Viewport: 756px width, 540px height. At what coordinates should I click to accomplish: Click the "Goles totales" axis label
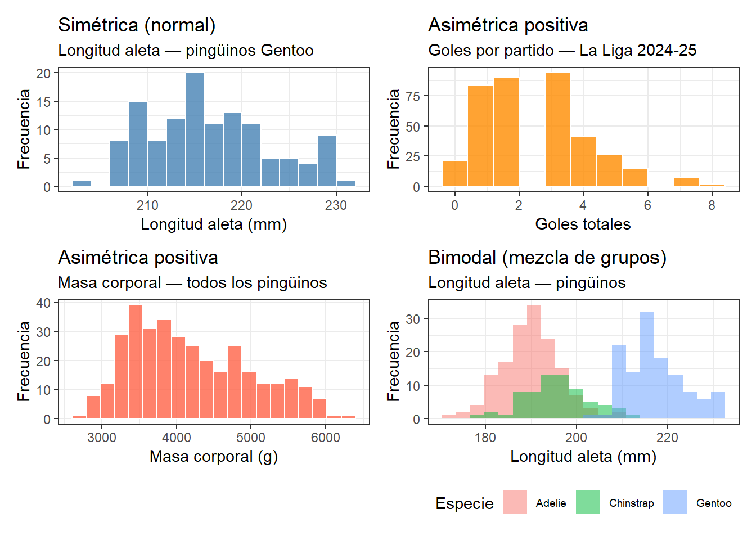pyautogui.click(x=583, y=224)
